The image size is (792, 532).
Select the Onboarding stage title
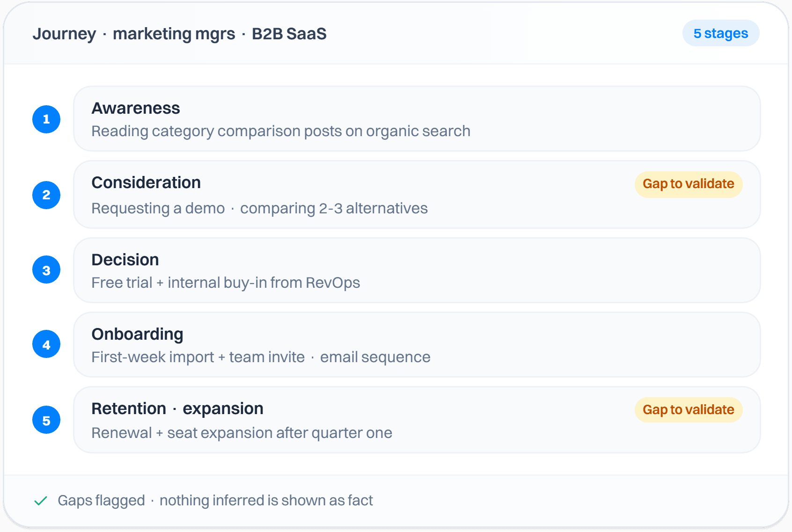coord(138,334)
